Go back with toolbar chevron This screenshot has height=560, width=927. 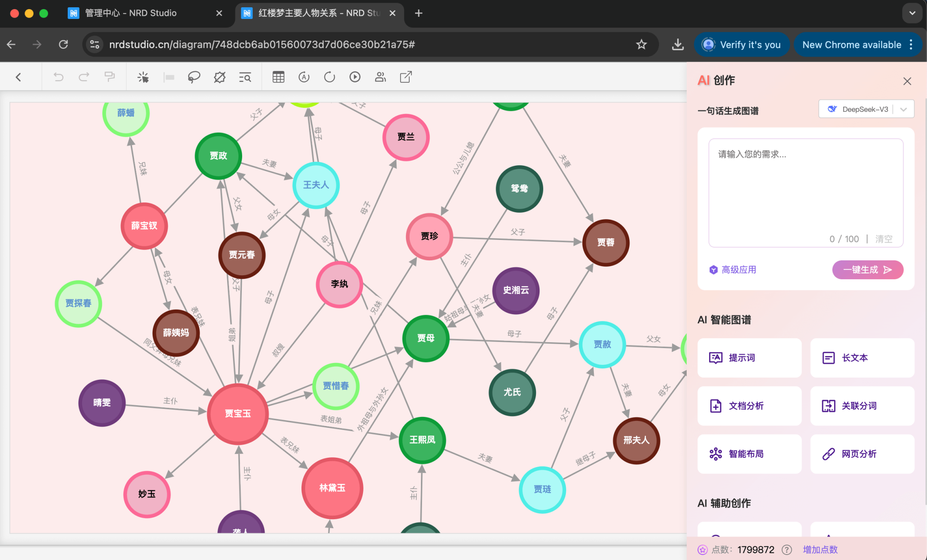19,77
